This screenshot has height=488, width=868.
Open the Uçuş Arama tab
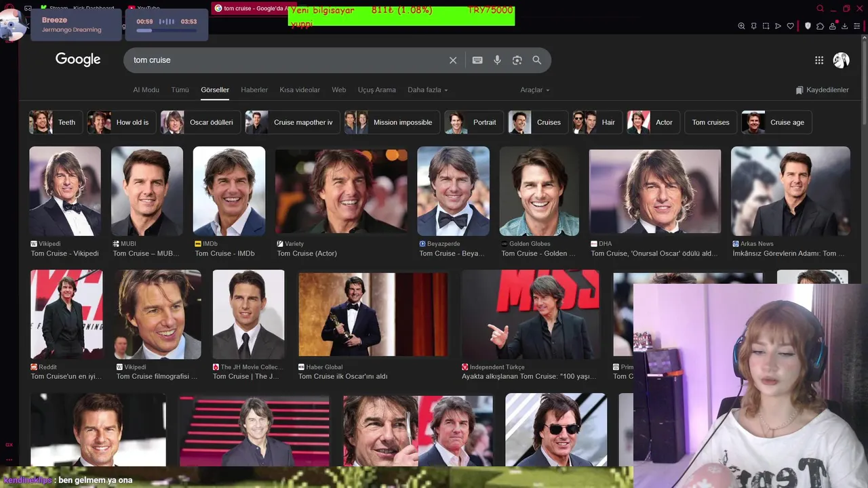tap(376, 90)
